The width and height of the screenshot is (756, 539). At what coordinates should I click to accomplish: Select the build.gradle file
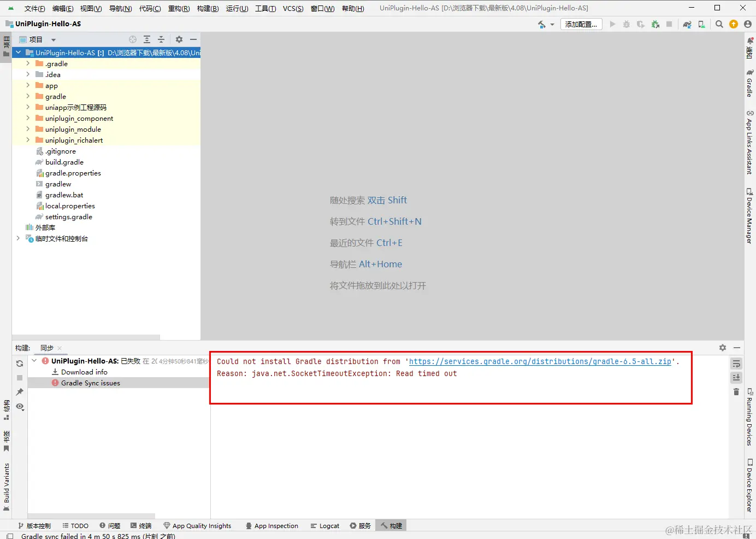(64, 162)
